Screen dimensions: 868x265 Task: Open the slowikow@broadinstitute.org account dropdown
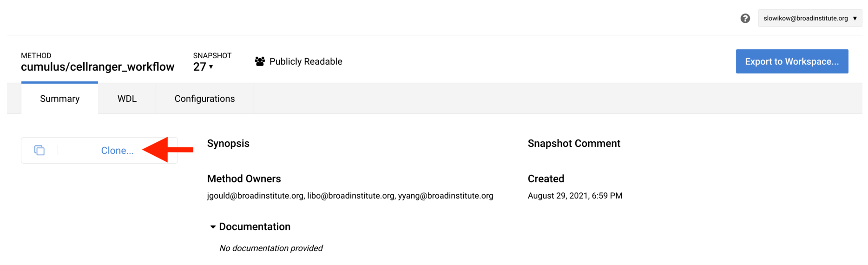pos(810,18)
